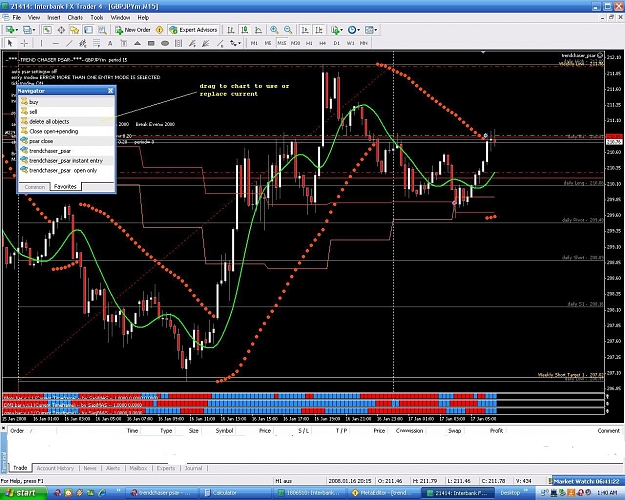The width and height of the screenshot is (625, 500).
Task: Open the Strategy Tester magnifier icon
Action: pyautogui.click(x=102, y=30)
